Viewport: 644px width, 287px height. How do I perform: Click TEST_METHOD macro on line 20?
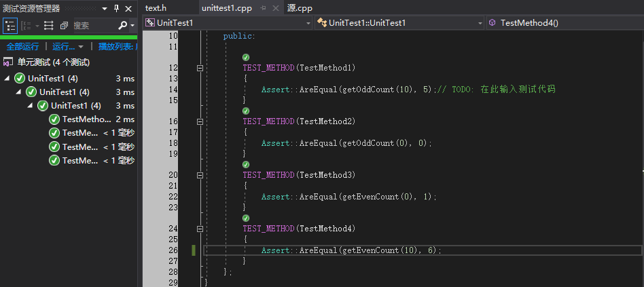point(268,175)
